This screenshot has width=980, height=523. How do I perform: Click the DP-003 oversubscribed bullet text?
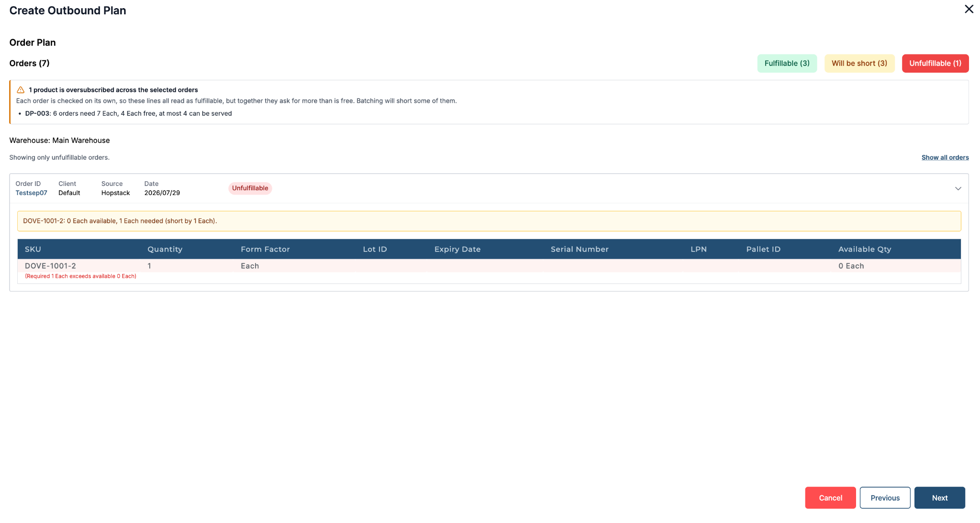pos(128,113)
